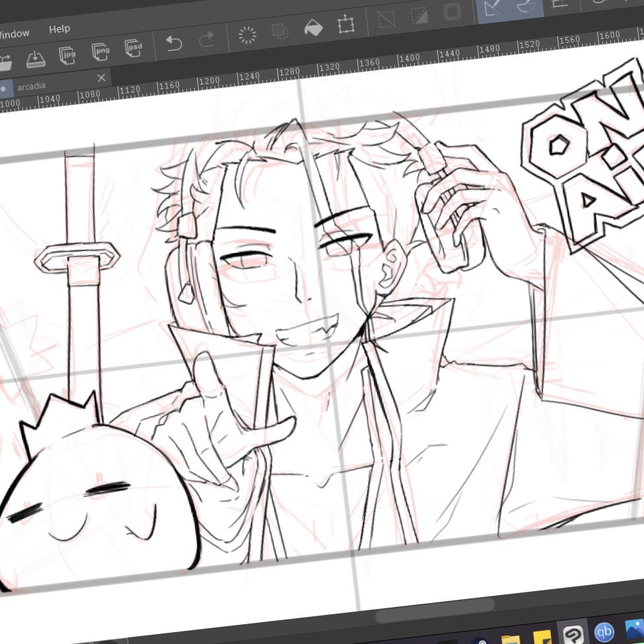Click the Clip Studio Paint taskbar icon

click(573, 633)
